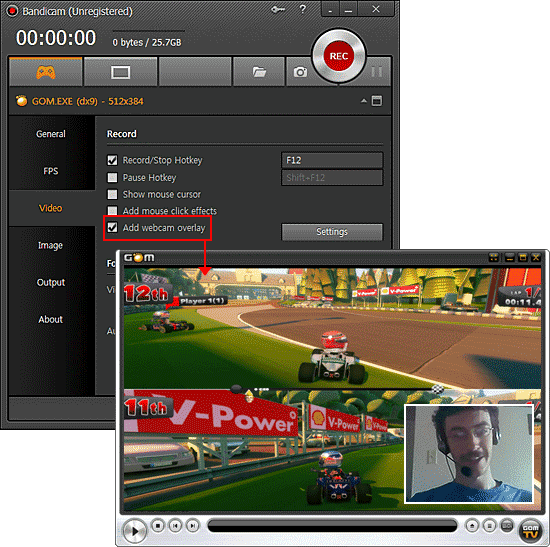Click the 00:00:00 recording timer
The width and height of the screenshot is (550, 547).
[56, 38]
